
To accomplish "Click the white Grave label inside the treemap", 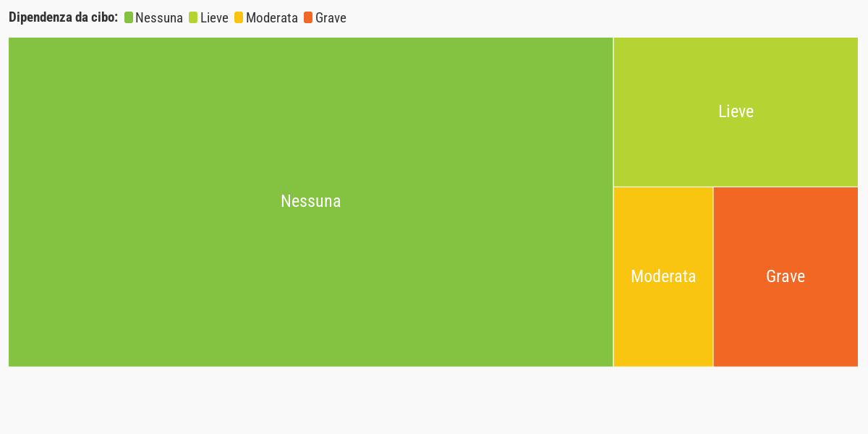I will click(x=786, y=276).
